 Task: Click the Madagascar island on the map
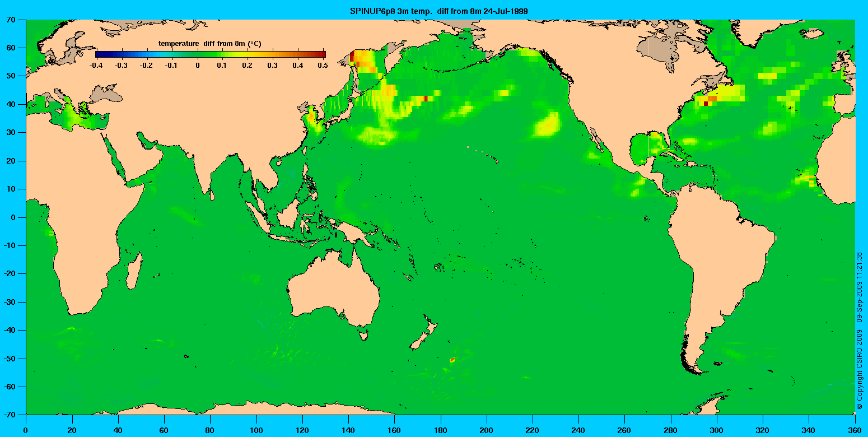pos(133,271)
